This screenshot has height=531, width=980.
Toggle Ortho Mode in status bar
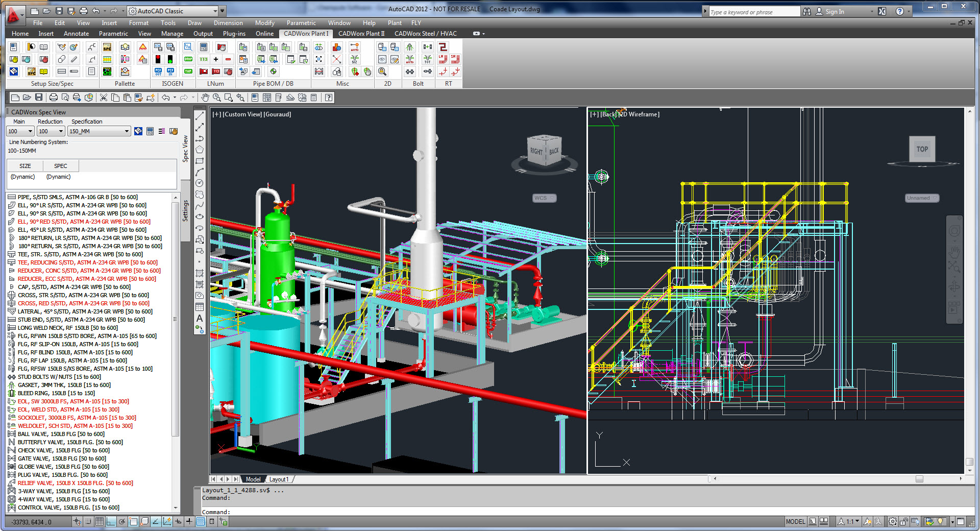pos(111,521)
